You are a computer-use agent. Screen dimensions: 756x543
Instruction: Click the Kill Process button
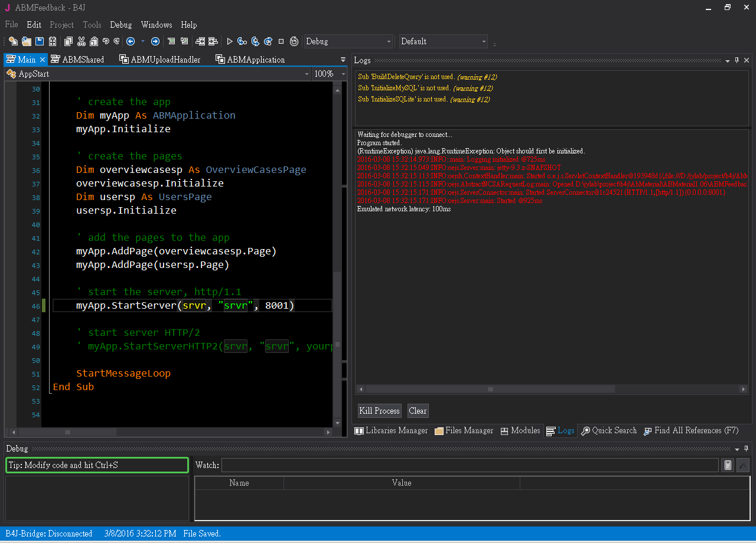coord(379,411)
